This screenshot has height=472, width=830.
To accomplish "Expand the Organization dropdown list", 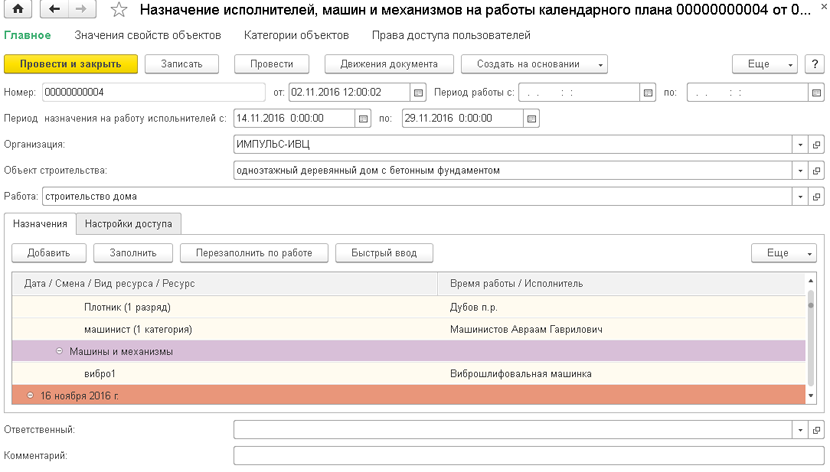I will tap(800, 145).
